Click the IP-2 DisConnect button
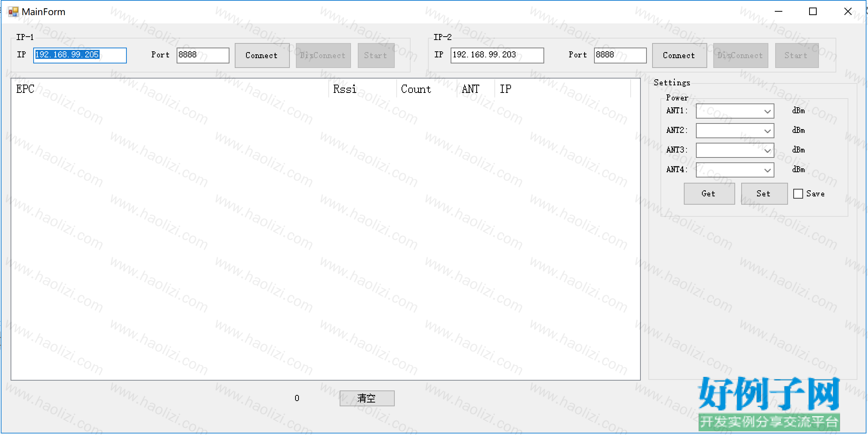This screenshot has height=435, width=868. pyautogui.click(x=740, y=56)
